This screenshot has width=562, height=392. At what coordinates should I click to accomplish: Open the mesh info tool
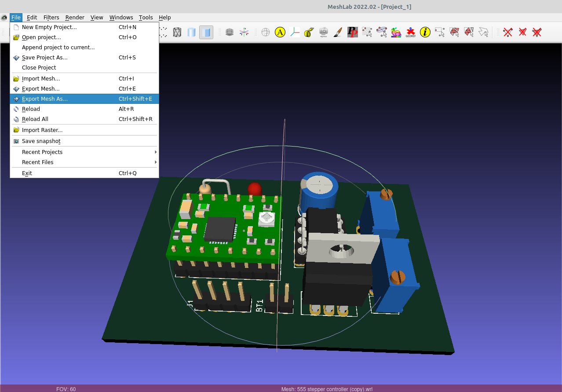pos(425,32)
